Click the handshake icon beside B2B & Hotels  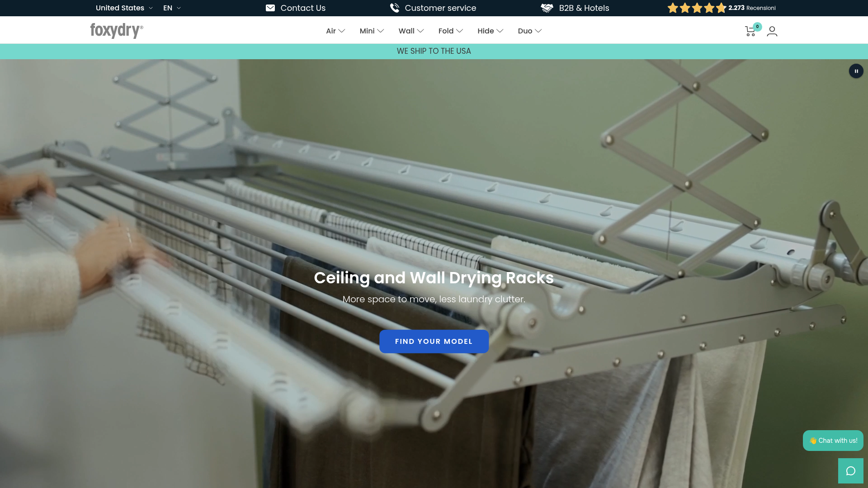(547, 8)
